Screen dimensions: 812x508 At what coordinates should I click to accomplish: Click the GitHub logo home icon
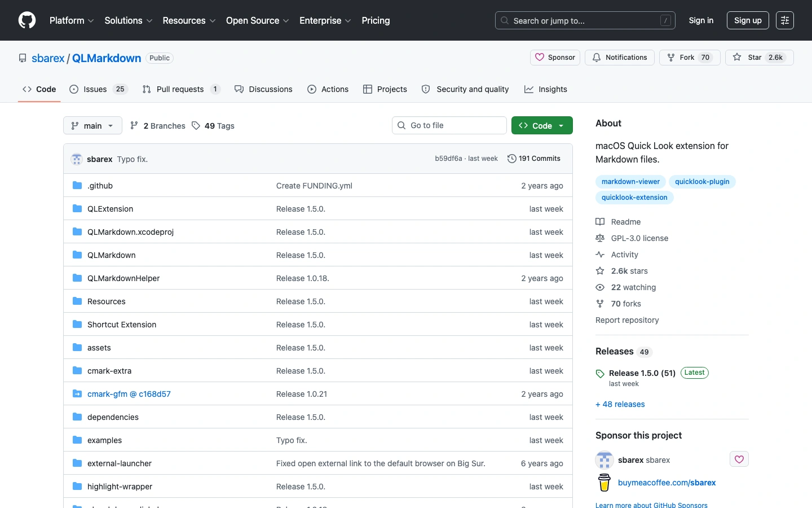click(27, 20)
